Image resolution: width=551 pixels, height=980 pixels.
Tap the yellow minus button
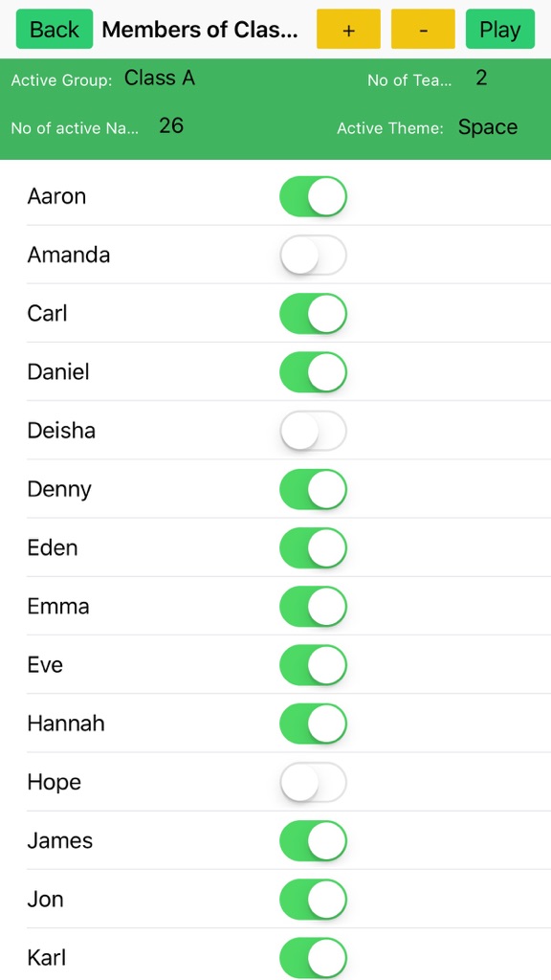point(423,29)
